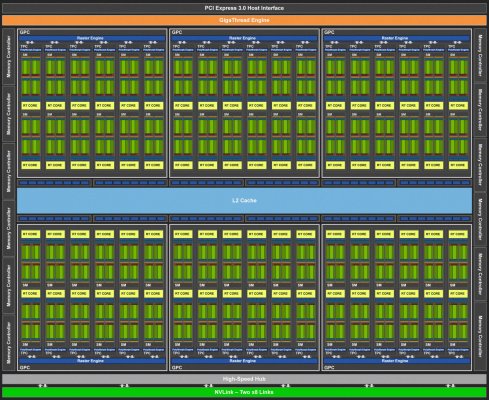Click the bottommost right Memory Controller block
Image resolution: width=489 pixels, height=400 pixels.
pyautogui.click(x=480, y=337)
